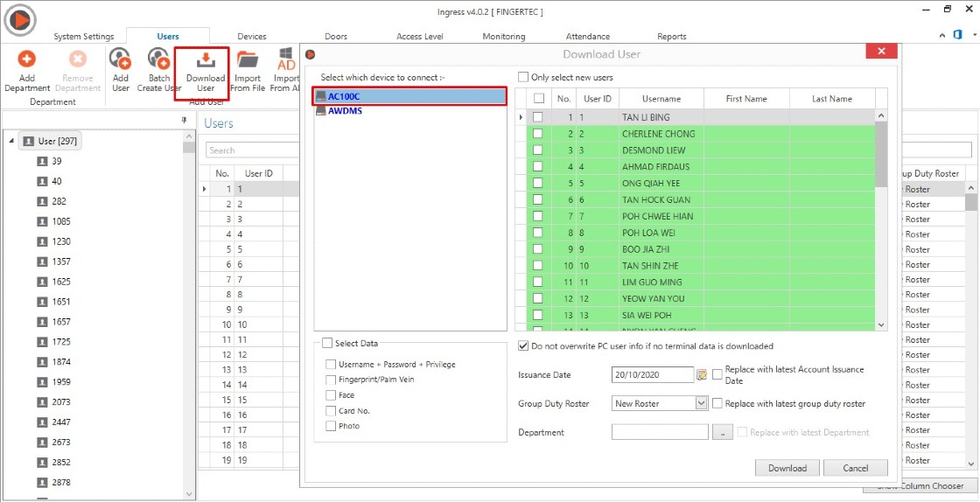
Task: Click down arrow of the user tree scrollbar
Action: (x=189, y=492)
